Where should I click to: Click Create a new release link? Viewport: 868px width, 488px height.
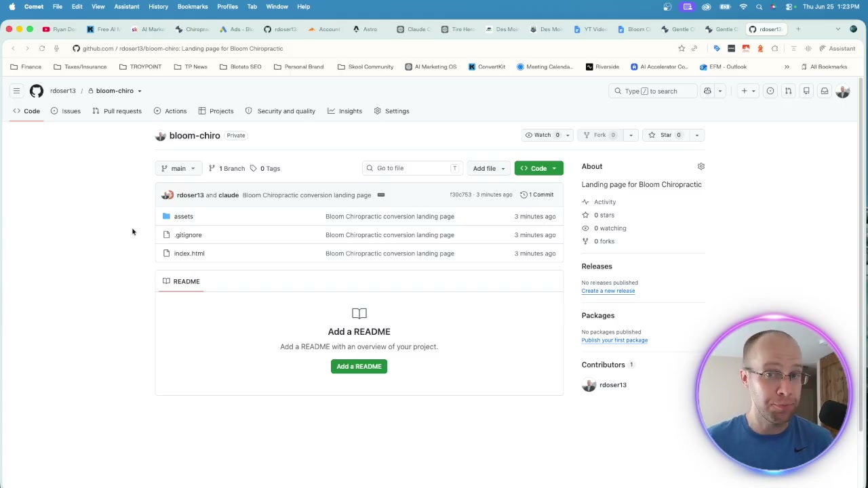coord(608,291)
